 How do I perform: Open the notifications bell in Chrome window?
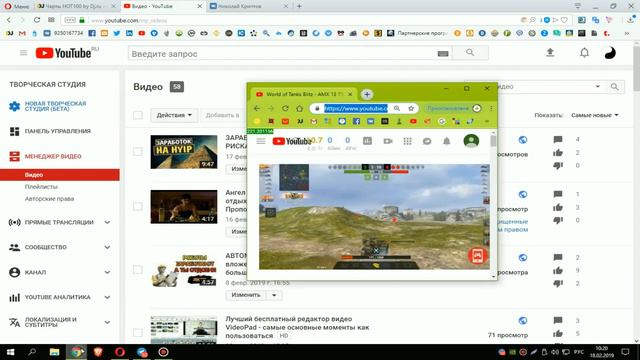click(x=447, y=141)
